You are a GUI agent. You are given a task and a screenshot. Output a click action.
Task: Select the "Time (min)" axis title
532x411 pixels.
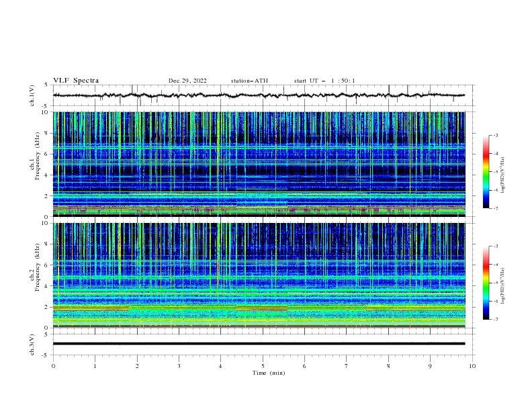coord(269,373)
